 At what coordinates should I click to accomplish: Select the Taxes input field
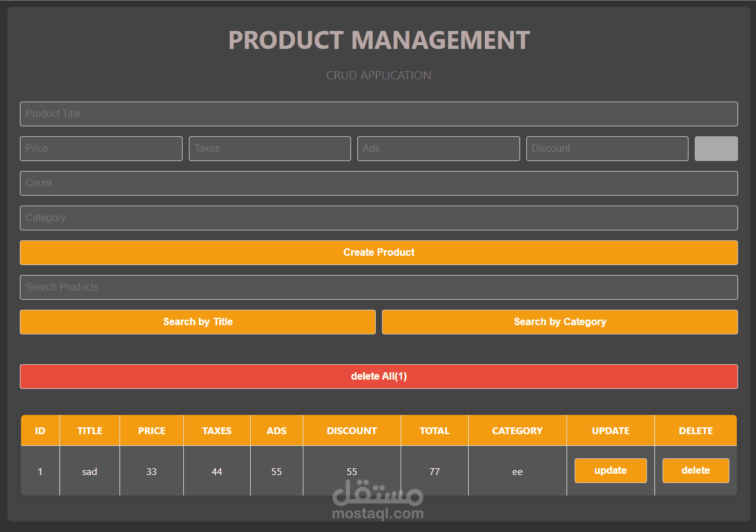coord(270,149)
